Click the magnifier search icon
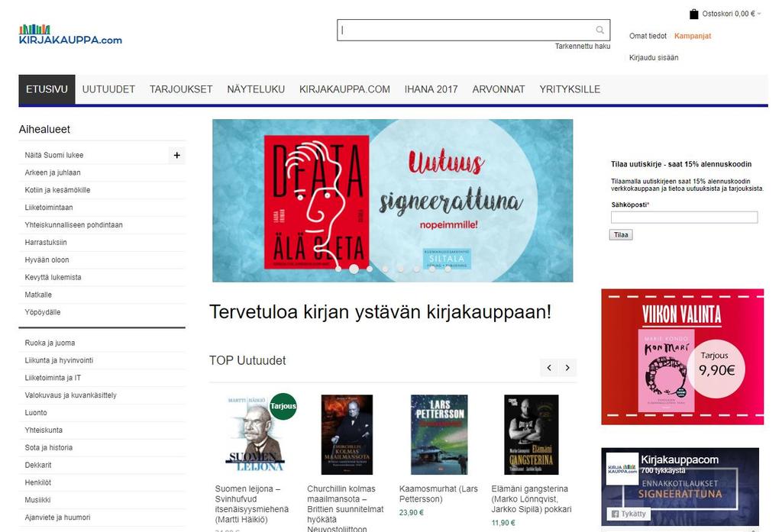 coord(600,31)
